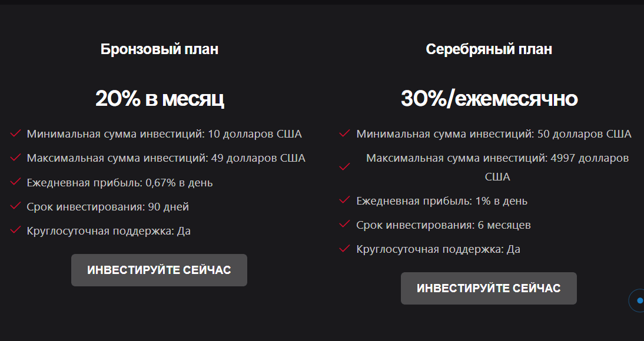
Task: Click the checkmark next to 6-month investment term
Action: coord(344,224)
